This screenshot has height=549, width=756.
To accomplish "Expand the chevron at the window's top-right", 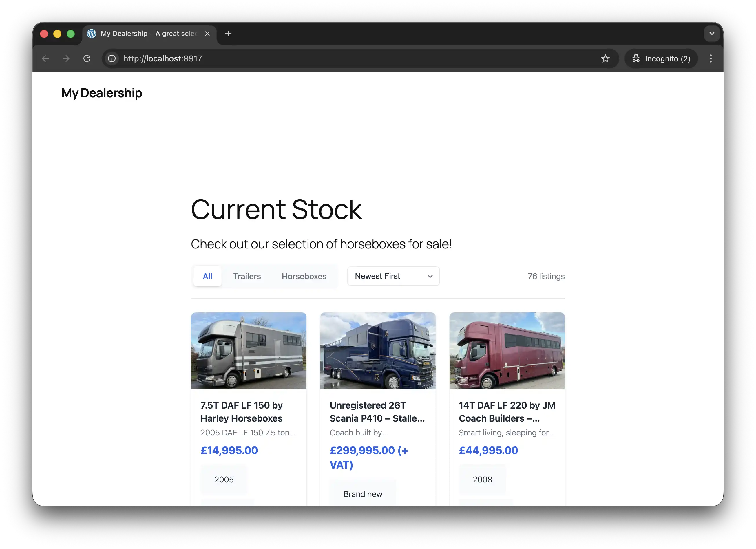I will coord(711,33).
